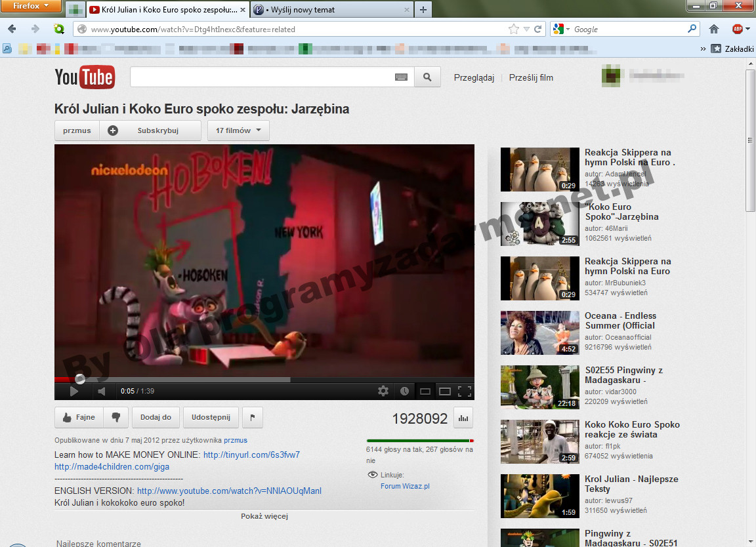Screen dimensions: 756x547
Task: Open the Forum Wizaz.pl link
Action: pyautogui.click(x=405, y=486)
